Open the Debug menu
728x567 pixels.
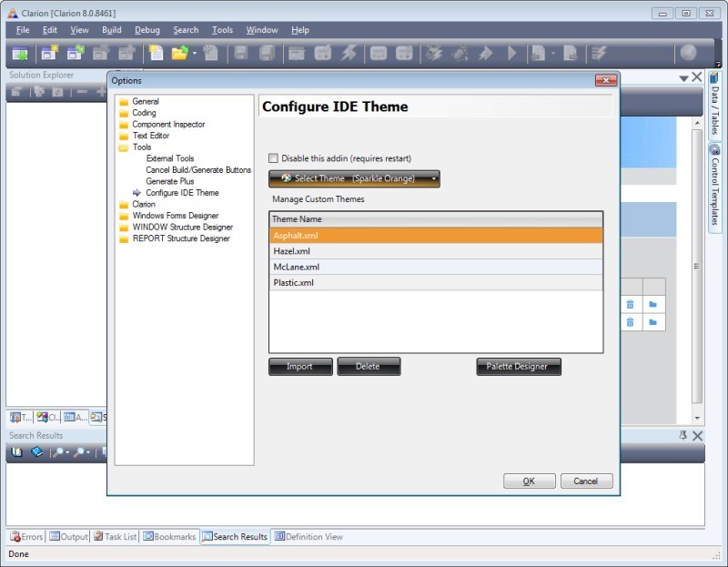pyautogui.click(x=147, y=30)
